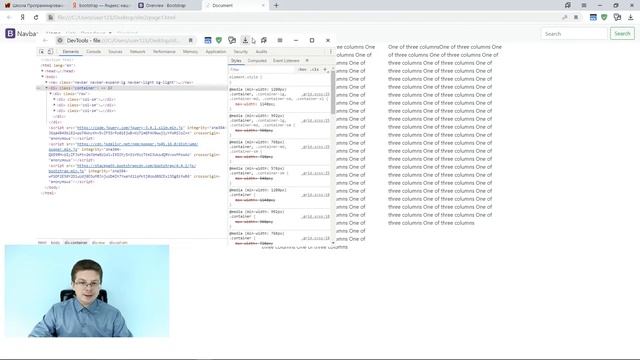Screen dimensions: 640x360
Task: Switch to the Console tab
Action: (93, 52)
